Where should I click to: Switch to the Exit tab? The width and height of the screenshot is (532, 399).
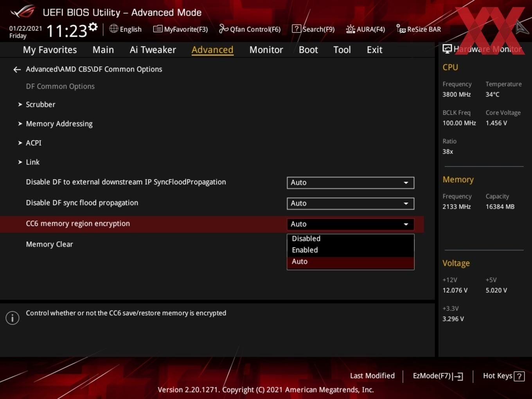point(374,50)
